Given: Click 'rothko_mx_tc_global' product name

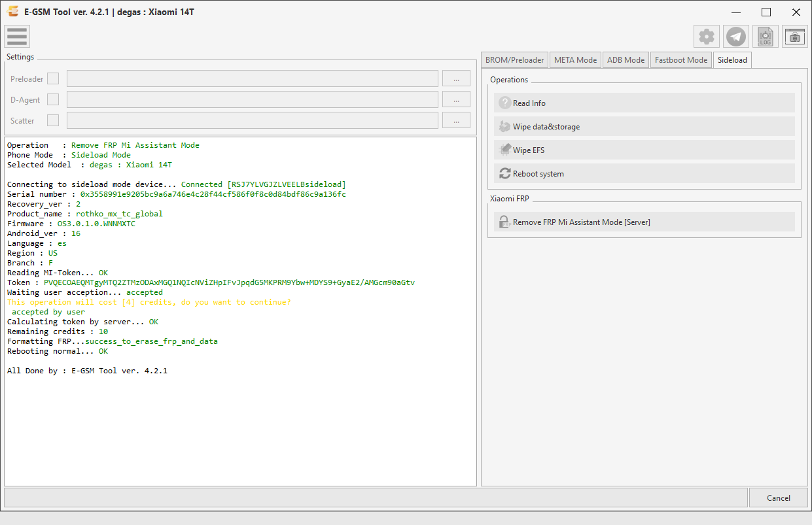Looking at the screenshot, I should tap(119, 214).
